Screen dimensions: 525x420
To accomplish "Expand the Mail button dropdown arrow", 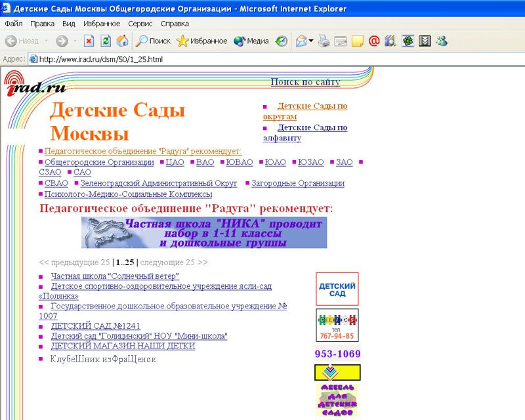I will [311, 41].
